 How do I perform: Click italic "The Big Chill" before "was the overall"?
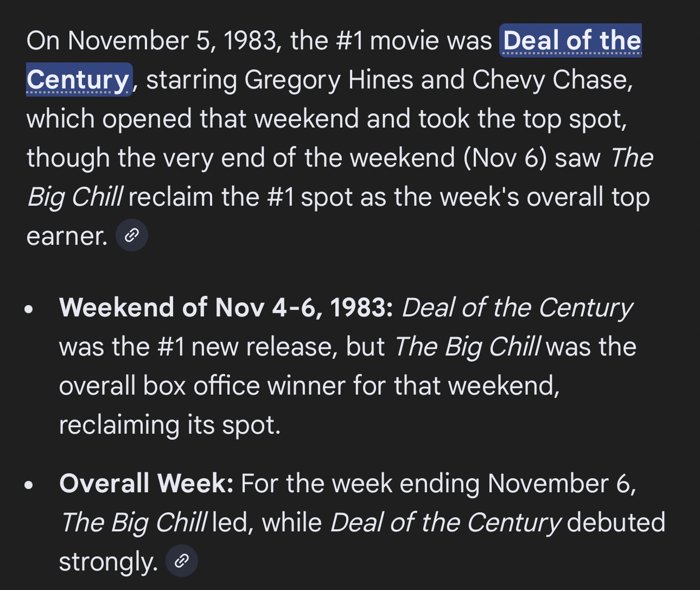pyautogui.click(x=467, y=347)
